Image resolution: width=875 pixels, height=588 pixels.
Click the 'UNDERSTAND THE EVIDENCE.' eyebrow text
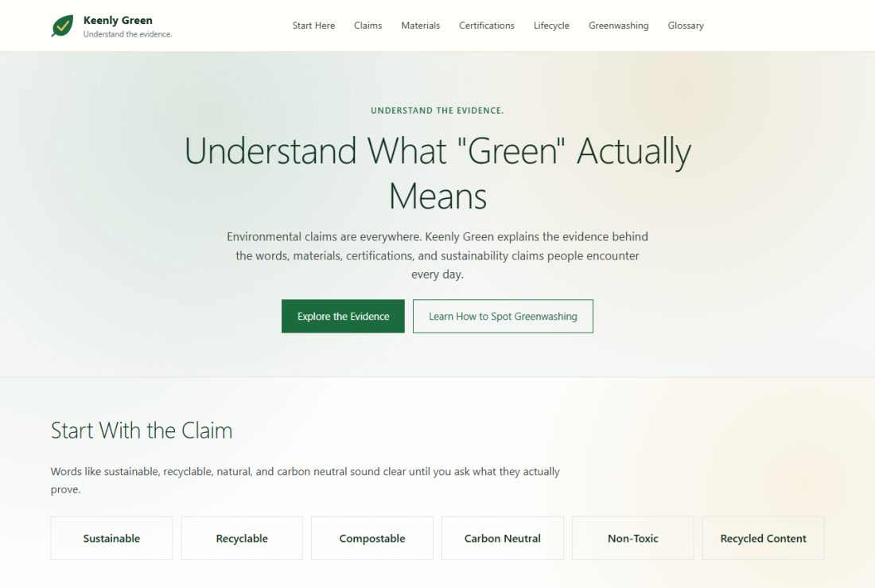tap(437, 111)
